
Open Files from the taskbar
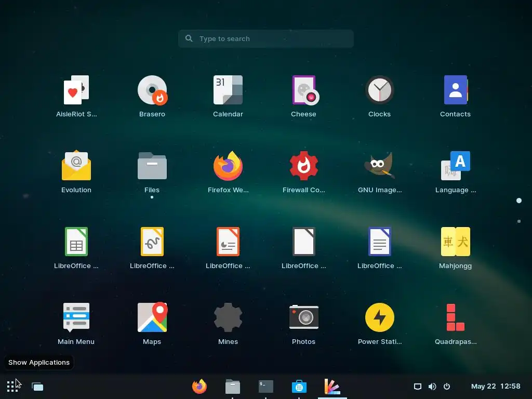(232, 387)
